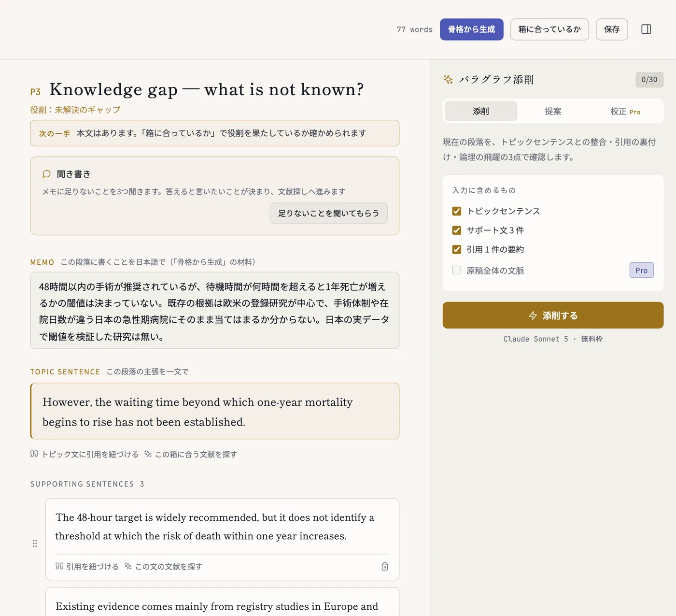Click the speech bubble icon beside 聞き書き

(x=47, y=174)
